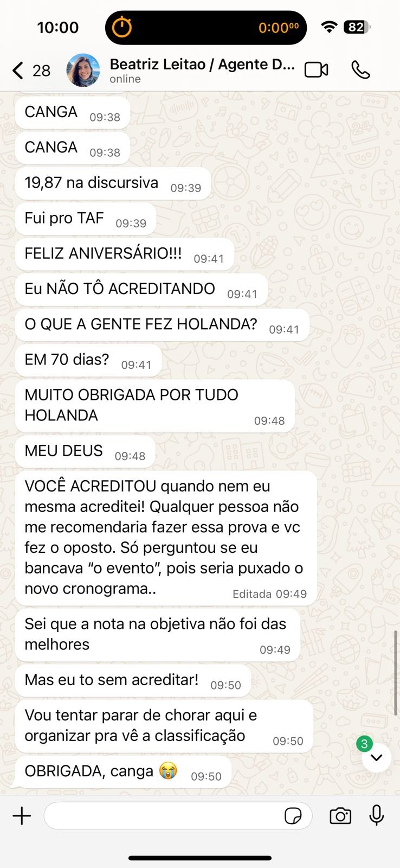This screenshot has height=868, width=400.
Task: Tap the chat scrollbar on the right
Action: pyautogui.click(x=396, y=673)
